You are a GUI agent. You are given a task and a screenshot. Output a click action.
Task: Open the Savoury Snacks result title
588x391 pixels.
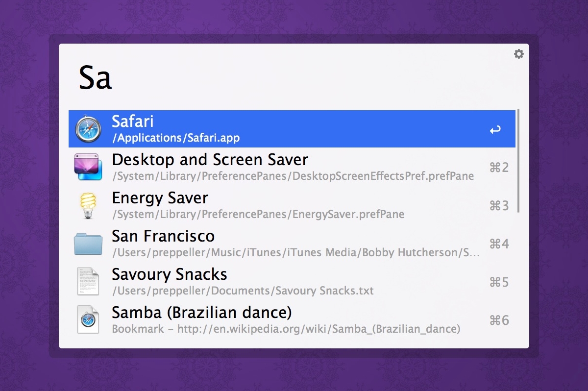click(x=169, y=274)
